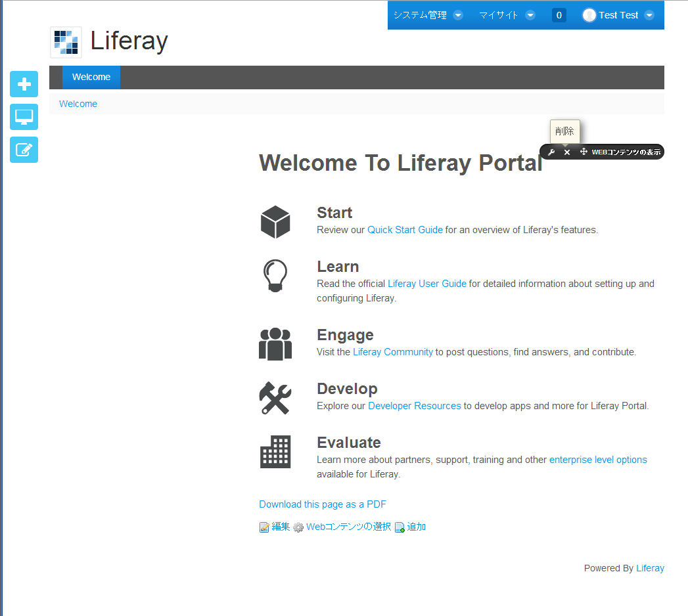Click the Liferay site name heading

pyautogui.click(x=129, y=41)
